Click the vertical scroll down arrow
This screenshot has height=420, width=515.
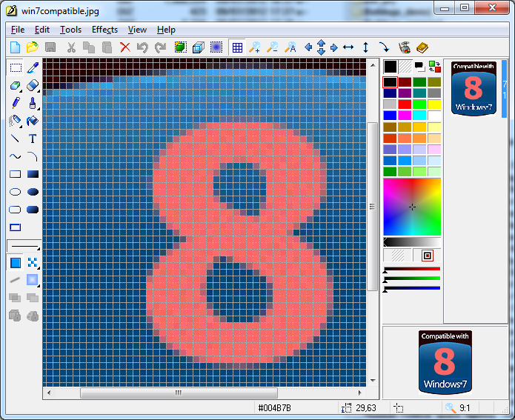[x=373, y=381]
